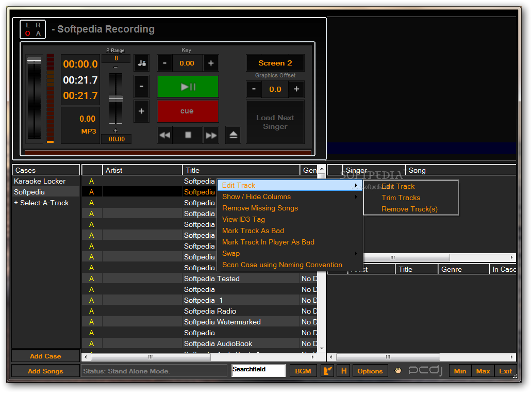
Task: Click the red cue button
Action: [x=188, y=111]
